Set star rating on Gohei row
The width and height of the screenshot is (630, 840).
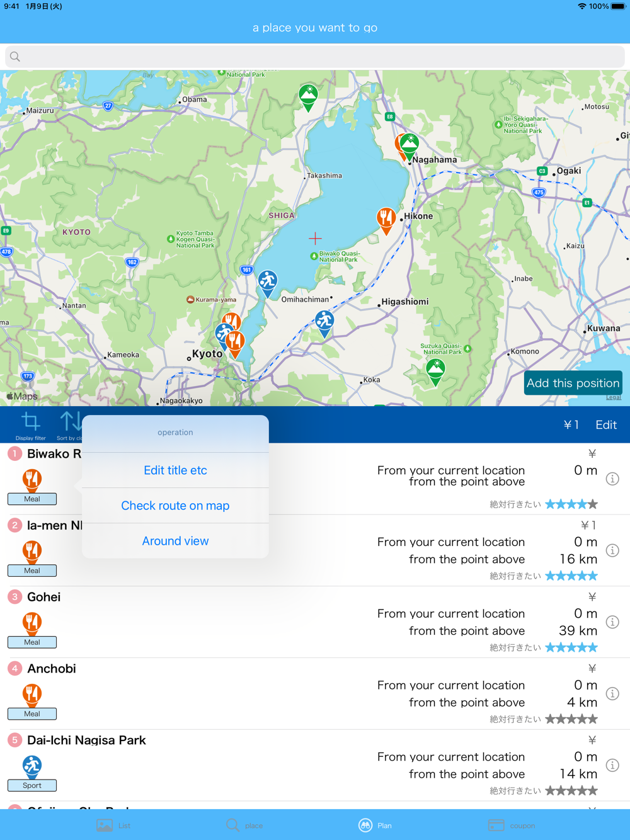(x=571, y=647)
